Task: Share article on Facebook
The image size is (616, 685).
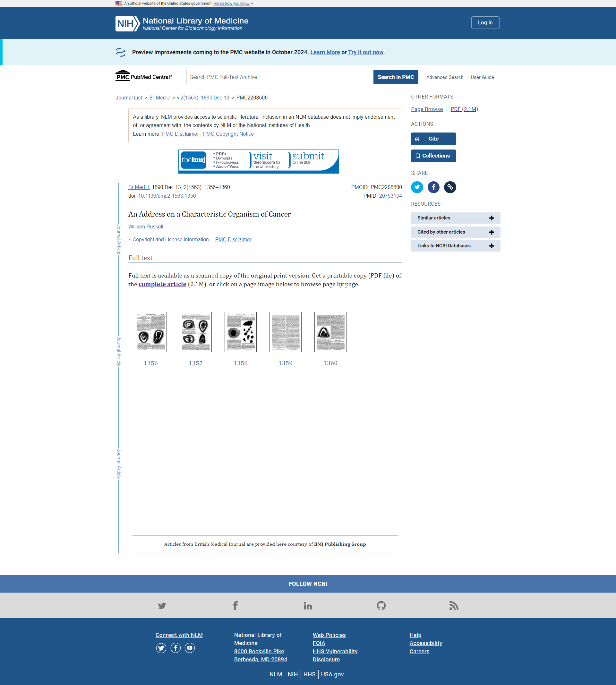Action: tap(433, 187)
